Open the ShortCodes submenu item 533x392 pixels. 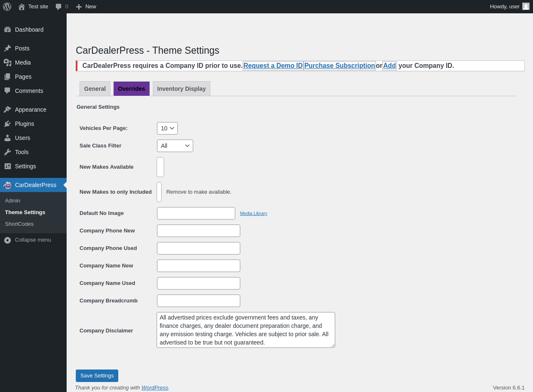point(19,224)
